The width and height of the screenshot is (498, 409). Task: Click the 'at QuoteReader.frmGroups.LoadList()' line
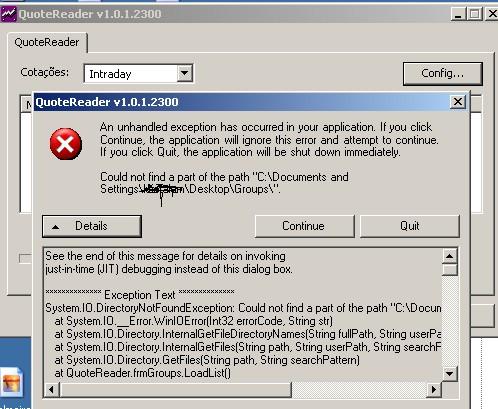click(x=142, y=373)
